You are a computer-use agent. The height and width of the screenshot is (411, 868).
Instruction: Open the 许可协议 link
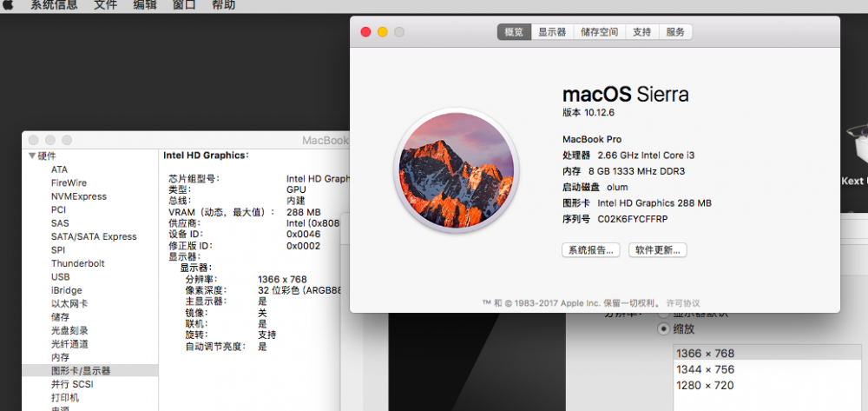point(683,303)
